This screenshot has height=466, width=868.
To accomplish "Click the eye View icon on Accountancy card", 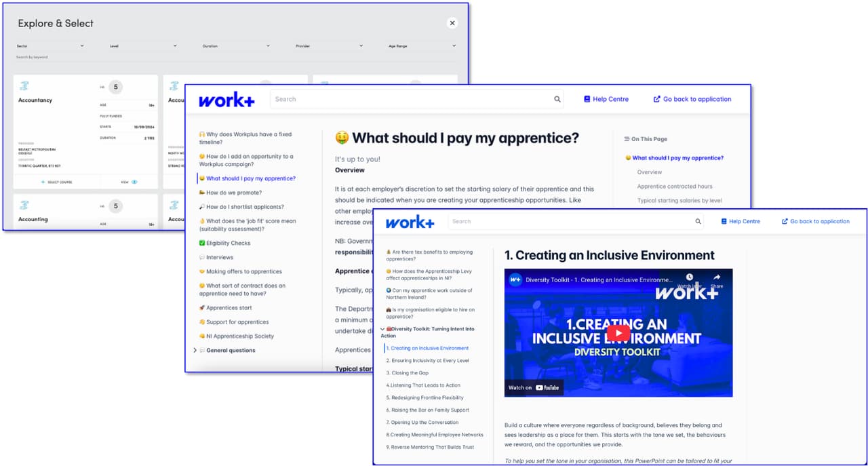I will (x=134, y=182).
